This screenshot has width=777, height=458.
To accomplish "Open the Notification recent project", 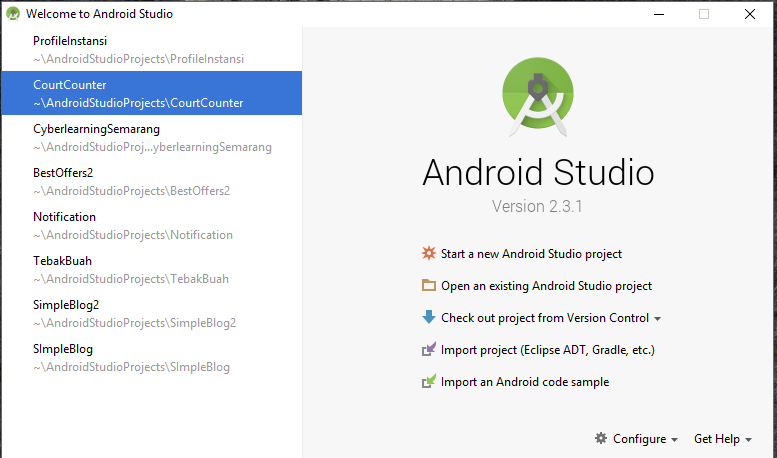I will pos(152,226).
